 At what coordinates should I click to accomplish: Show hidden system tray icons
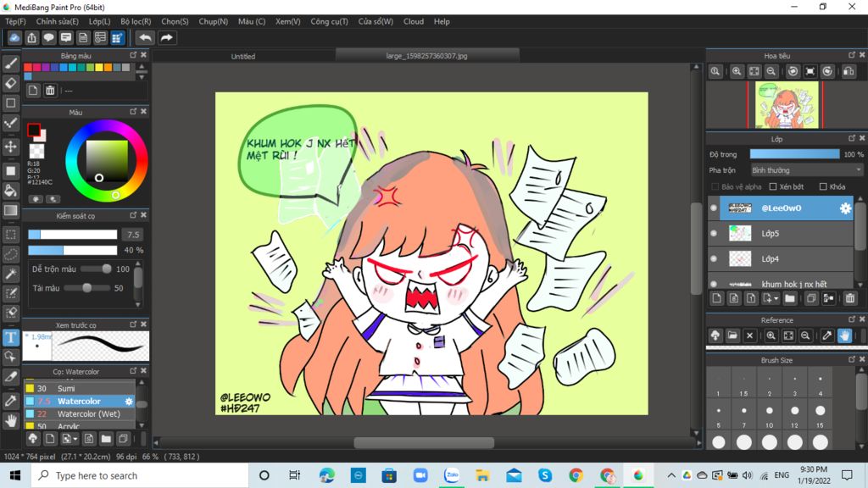click(x=671, y=475)
